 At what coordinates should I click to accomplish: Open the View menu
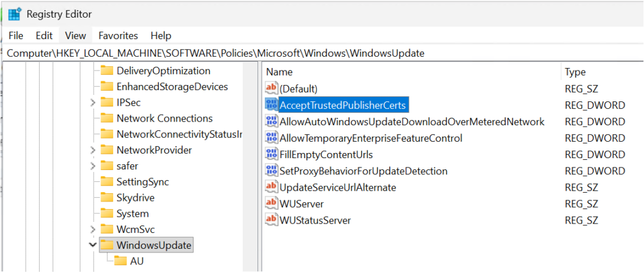75,35
